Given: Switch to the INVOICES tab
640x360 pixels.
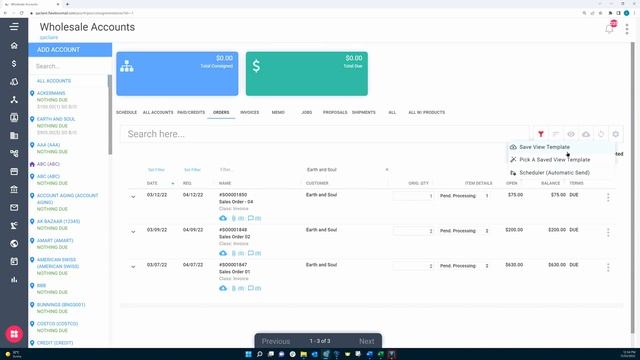Looking at the screenshot, I should (x=249, y=112).
